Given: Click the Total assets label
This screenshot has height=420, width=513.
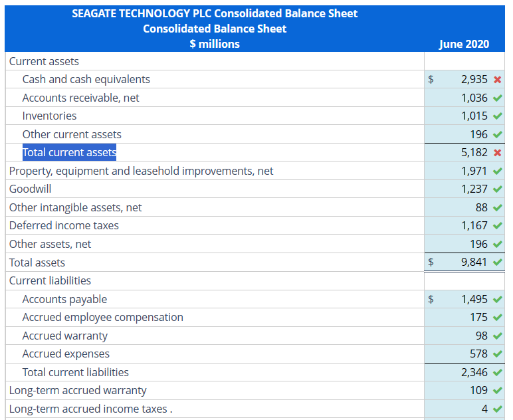Looking at the screenshot, I should [x=37, y=262].
